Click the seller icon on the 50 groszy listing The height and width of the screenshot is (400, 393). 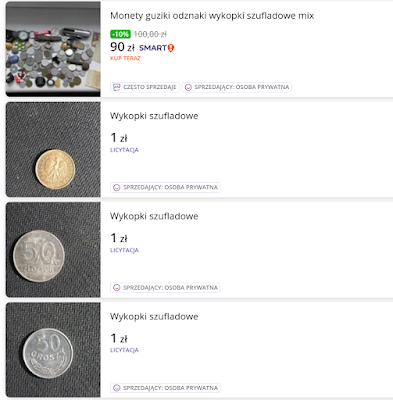pyautogui.click(x=116, y=388)
